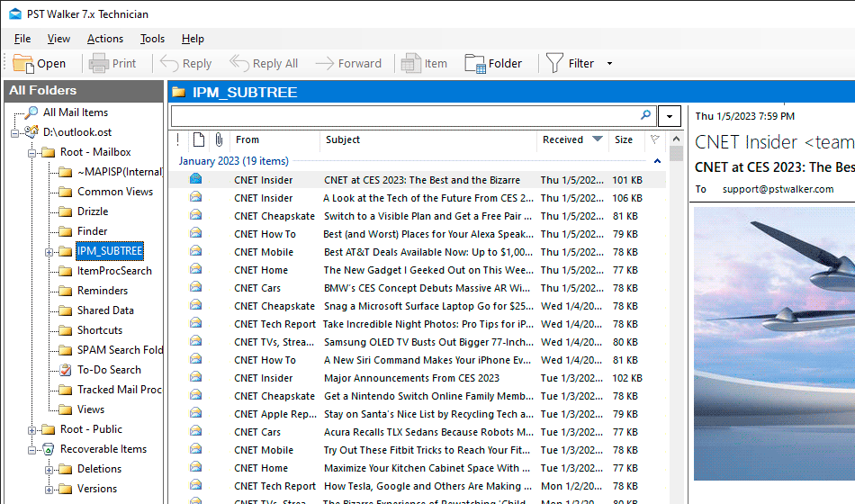Click the Open folder icon in toolbar
Viewport: 855px width, 504px height.
pos(22,63)
